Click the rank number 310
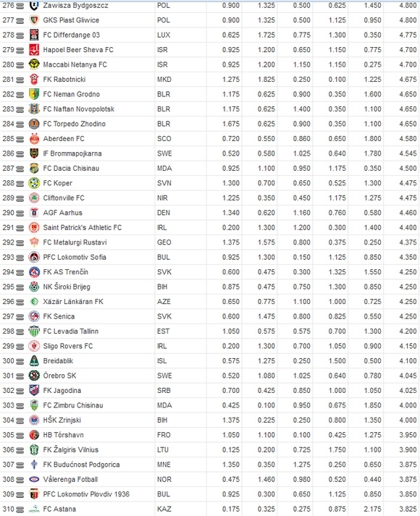The image size is (420, 516). point(8,509)
